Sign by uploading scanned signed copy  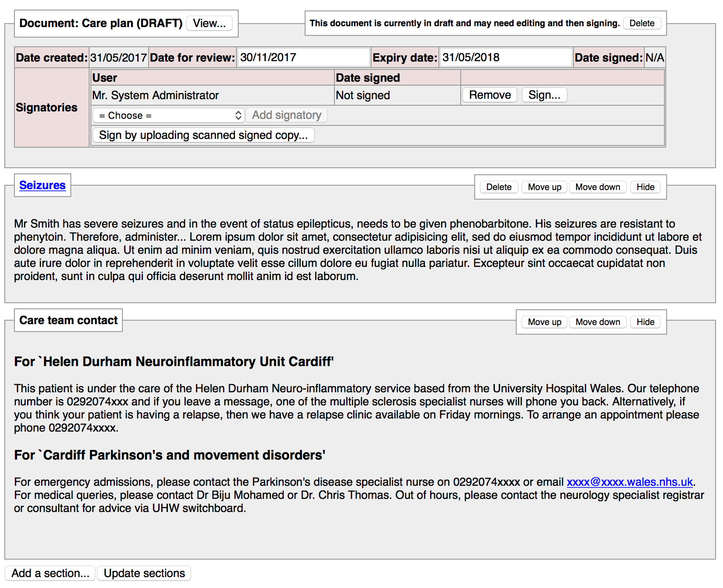(203, 135)
